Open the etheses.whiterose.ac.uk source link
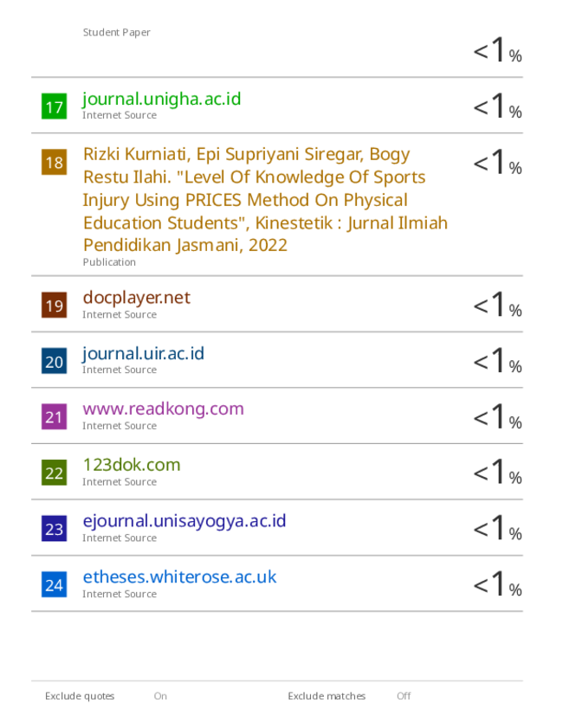Screen dimensions: 563x728 (x=179, y=577)
